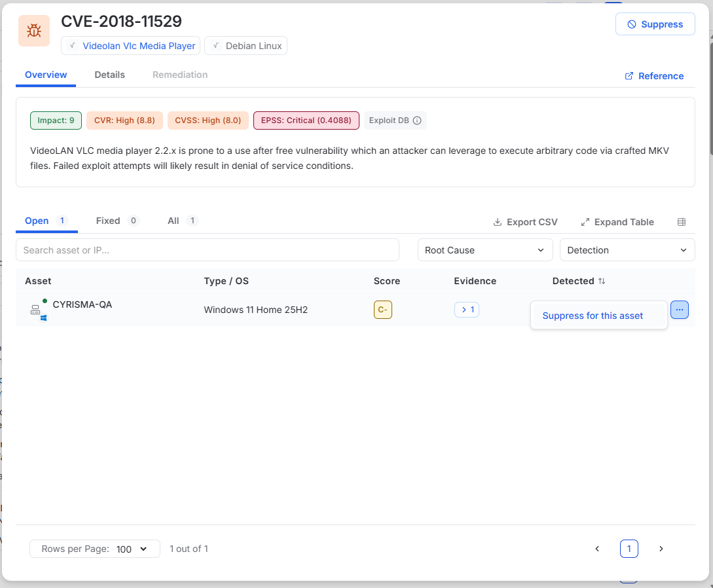Click the Asset column header
This screenshot has width=713, height=588.
[38, 281]
